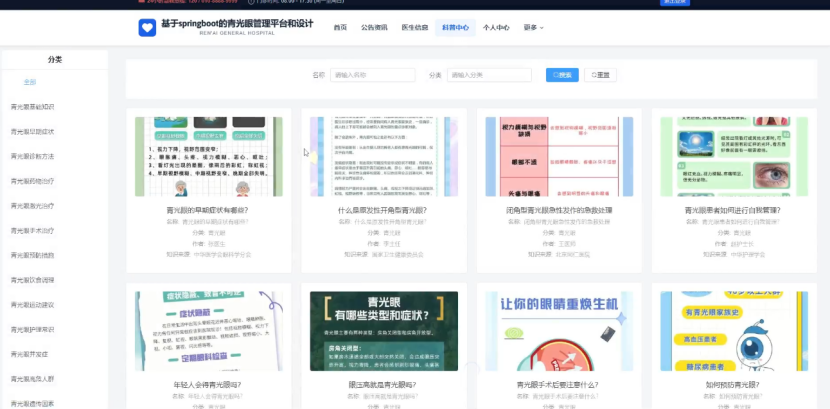Open thumbnail for 如何预防青光眼
830x409 pixels.
pos(734,331)
